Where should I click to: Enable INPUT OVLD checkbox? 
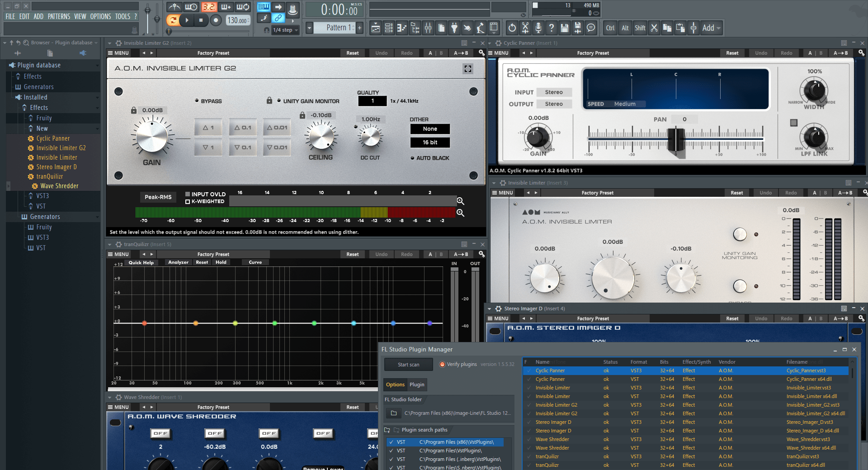[188, 194]
